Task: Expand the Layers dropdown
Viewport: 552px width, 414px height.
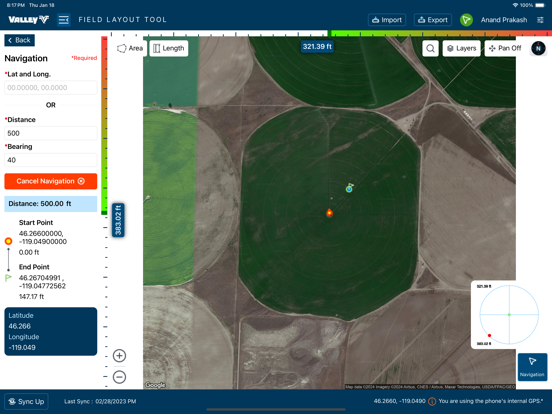Action: click(x=462, y=48)
